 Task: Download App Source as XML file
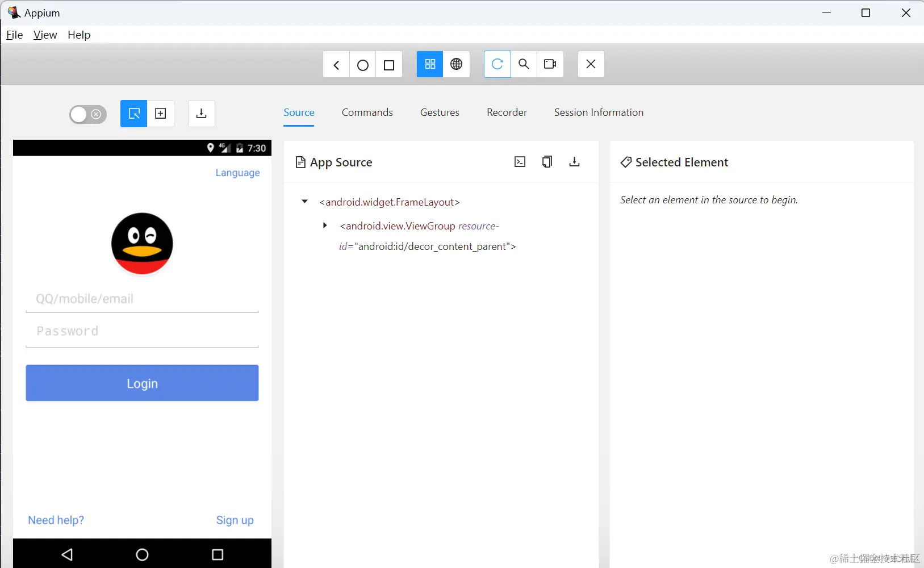click(x=574, y=162)
